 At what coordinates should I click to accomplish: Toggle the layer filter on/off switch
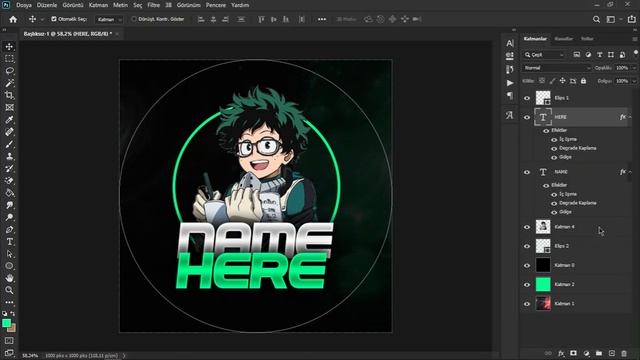click(x=636, y=53)
